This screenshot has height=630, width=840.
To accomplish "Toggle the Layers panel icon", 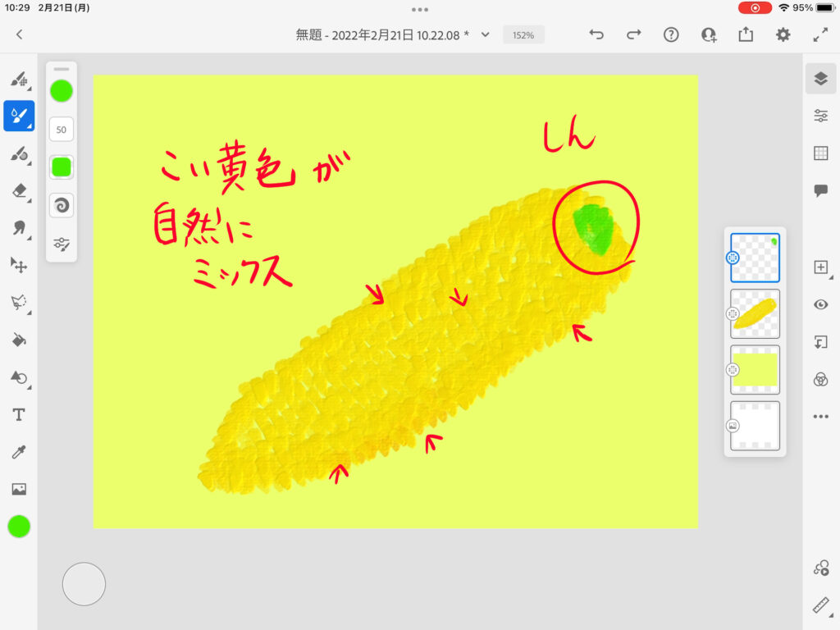I will (820, 79).
